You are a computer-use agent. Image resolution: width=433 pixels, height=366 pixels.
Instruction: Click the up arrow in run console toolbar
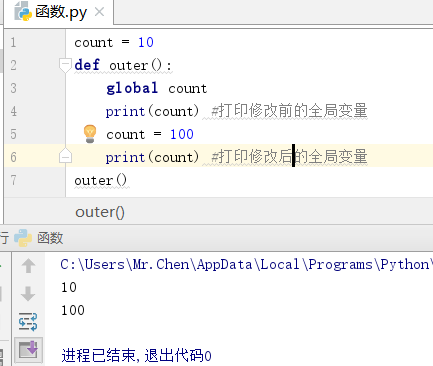[x=28, y=266]
